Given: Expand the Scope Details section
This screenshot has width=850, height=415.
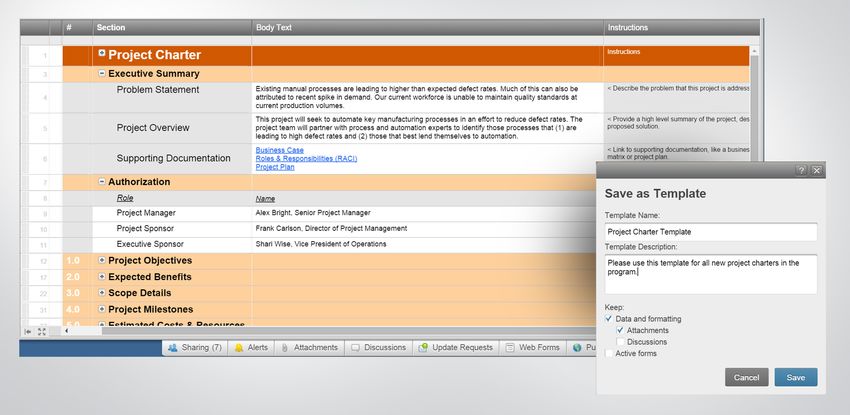Looking at the screenshot, I should 102,293.
